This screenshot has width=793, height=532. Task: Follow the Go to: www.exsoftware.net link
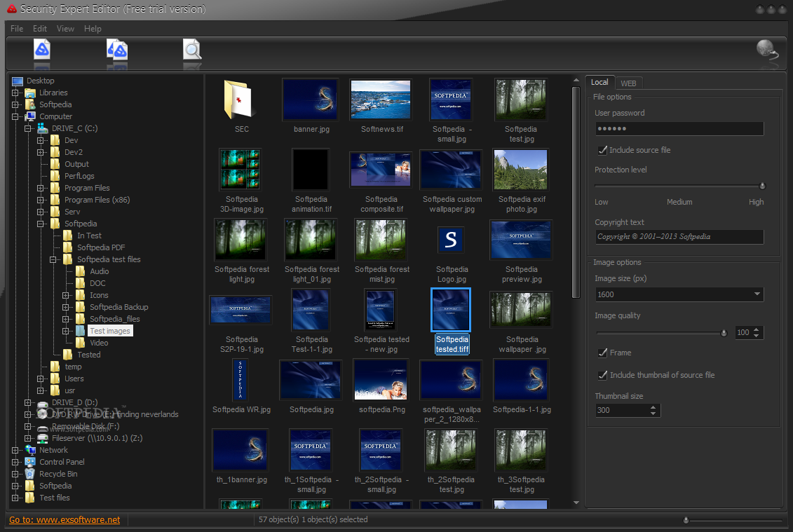[x=65, y=520]
